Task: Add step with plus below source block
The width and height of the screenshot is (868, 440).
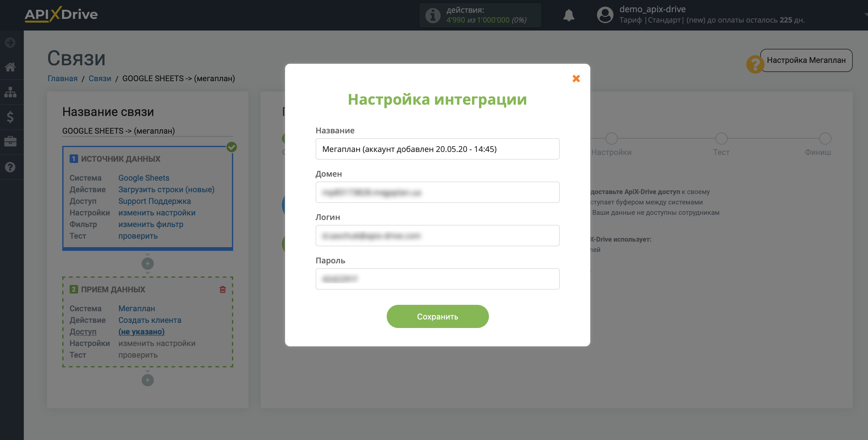Action: pyautogui.click(x=148, y=263)
